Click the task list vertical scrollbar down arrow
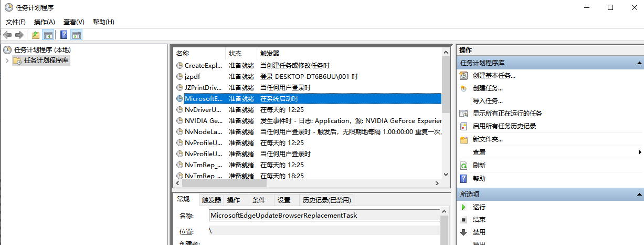 click(x=446, y=175)
